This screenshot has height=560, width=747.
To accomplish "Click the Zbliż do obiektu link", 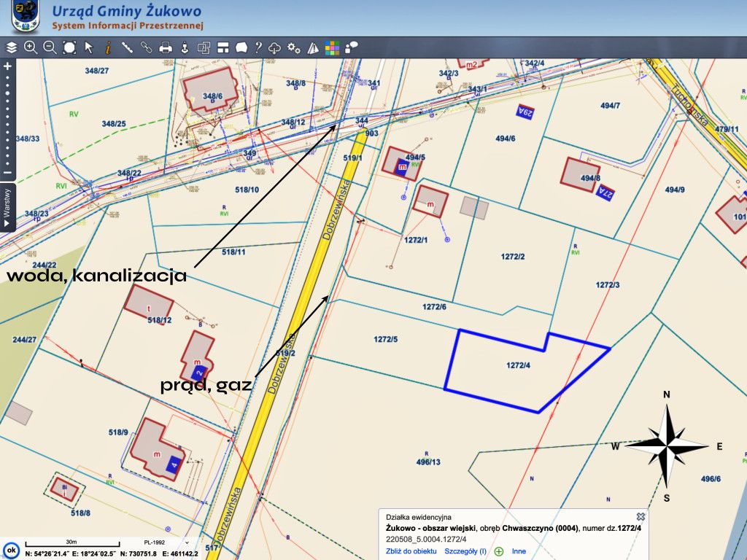I will [411, 551].
